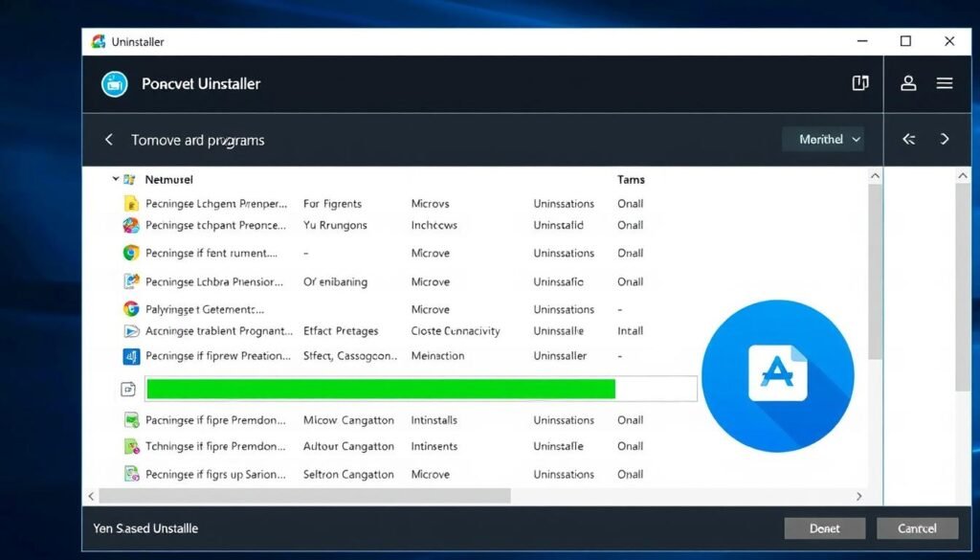Click the Tams column header
Viewport: 980px width, 560px height.
[631, 179]
